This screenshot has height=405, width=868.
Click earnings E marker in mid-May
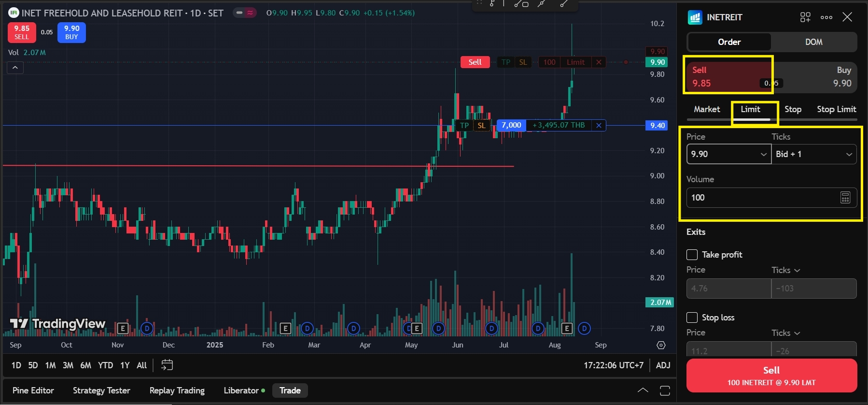tap(417, 329)
